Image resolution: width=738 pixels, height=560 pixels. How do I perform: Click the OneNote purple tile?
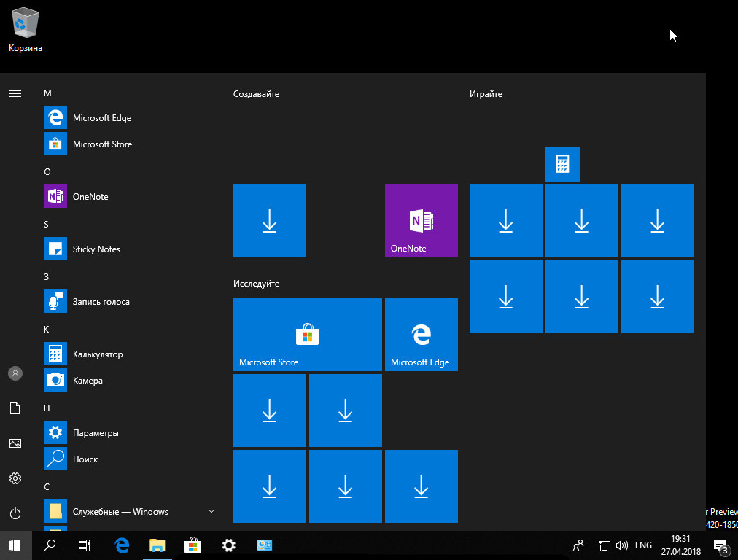click(422, 221)
